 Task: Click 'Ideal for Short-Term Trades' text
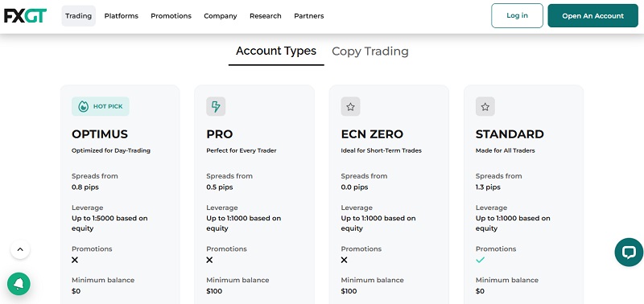pyautogui.click(x=381, y=150)
